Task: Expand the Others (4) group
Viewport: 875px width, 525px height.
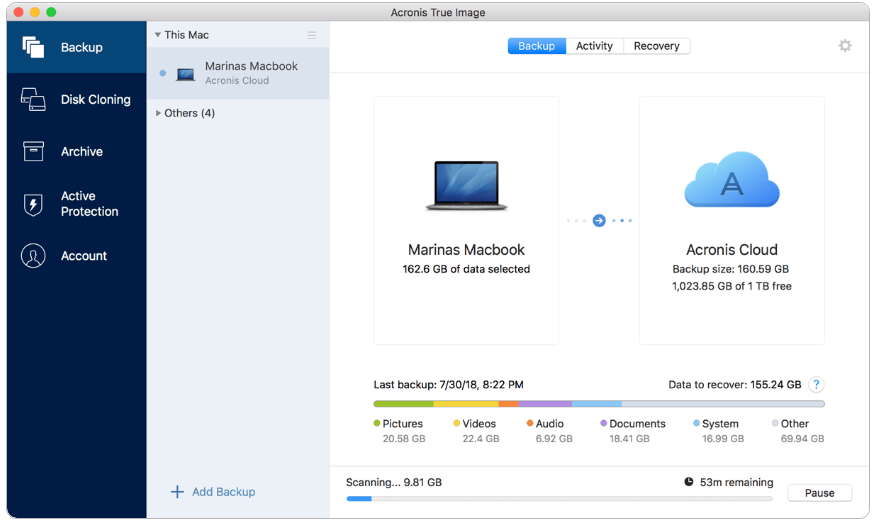Action: pyautogui.click(x=158, y=113)
